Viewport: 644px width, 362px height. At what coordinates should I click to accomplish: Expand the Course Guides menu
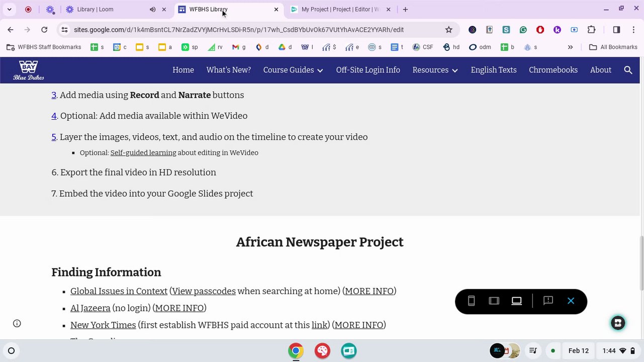293,70
